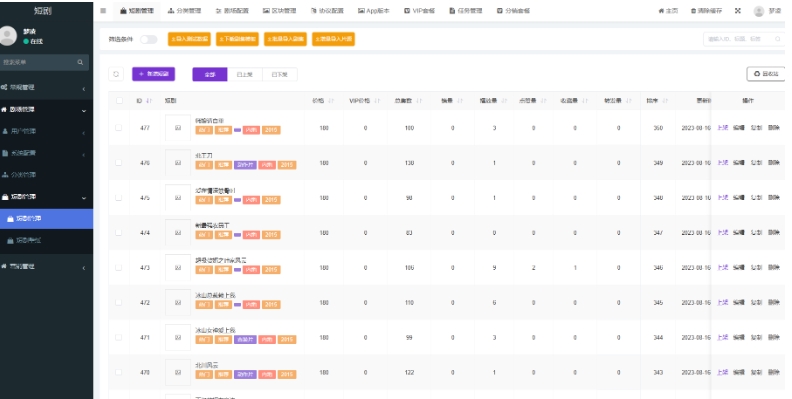Image resolution: width=792 pixels, height=399 pixels.
Task: Open the cover thumbnail of row 474
Action: click(x=178, y=233)
